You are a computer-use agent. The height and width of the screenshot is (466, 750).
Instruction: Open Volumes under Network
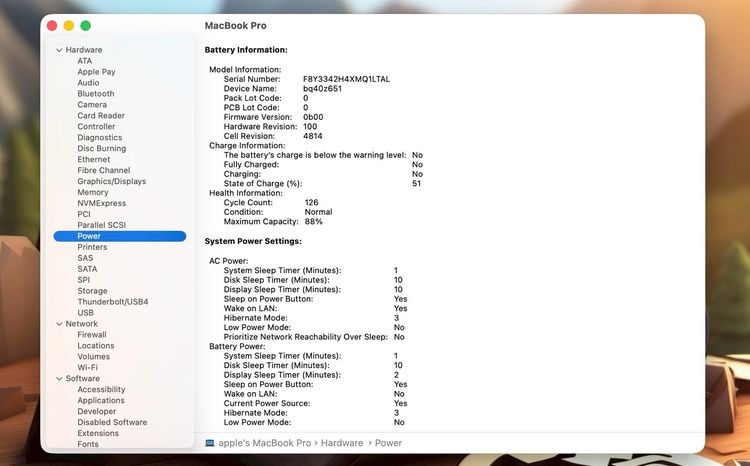[x=94, y=357]
